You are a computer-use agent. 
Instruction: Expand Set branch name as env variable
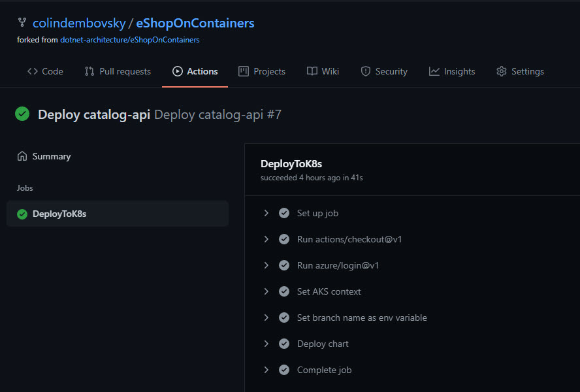266,318
